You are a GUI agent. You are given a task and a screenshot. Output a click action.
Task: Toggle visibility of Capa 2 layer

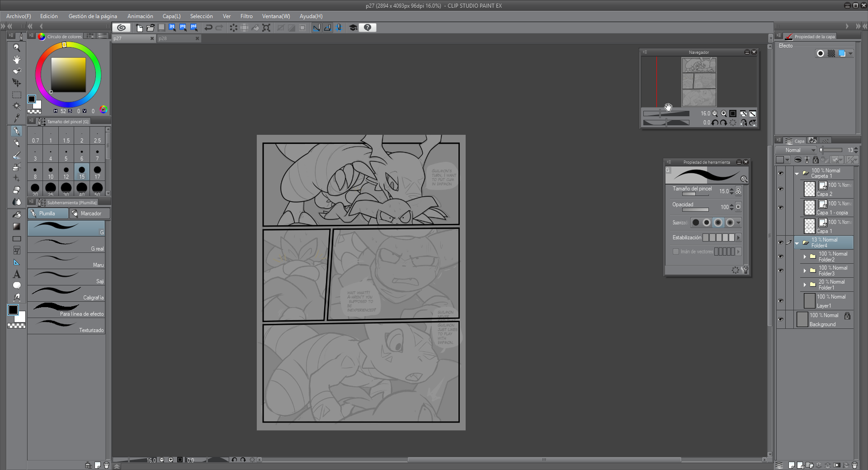click(780, 189)
